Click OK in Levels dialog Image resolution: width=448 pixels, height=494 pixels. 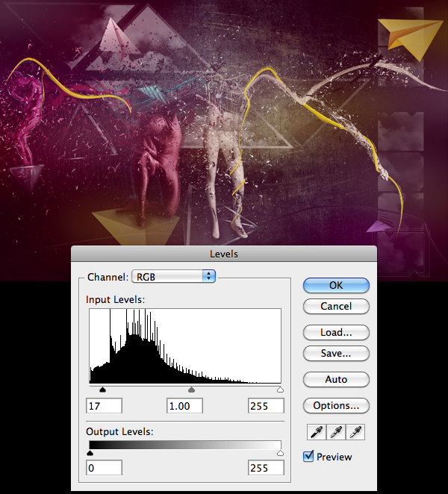click(x=336, y=286)
